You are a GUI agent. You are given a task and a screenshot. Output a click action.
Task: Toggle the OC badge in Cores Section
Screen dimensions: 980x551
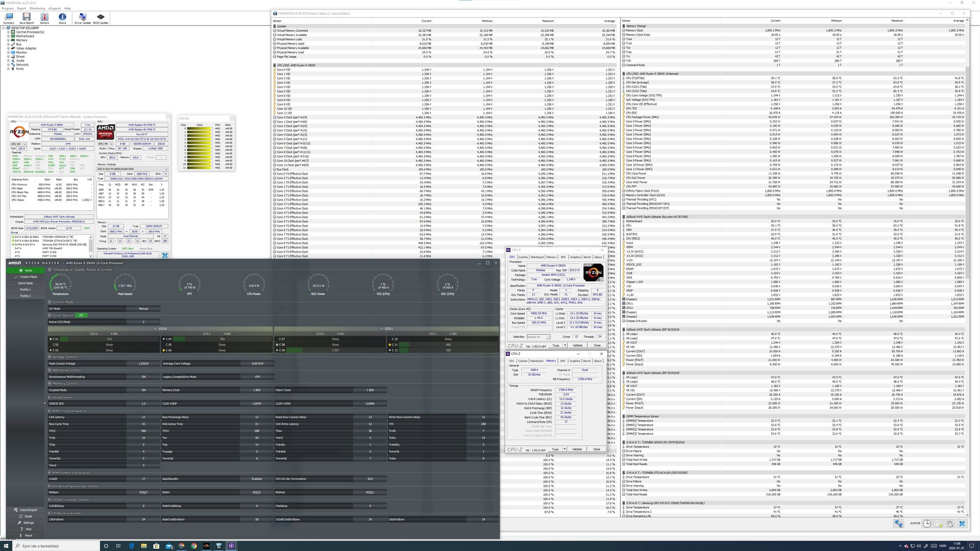[x=81, y=315]
